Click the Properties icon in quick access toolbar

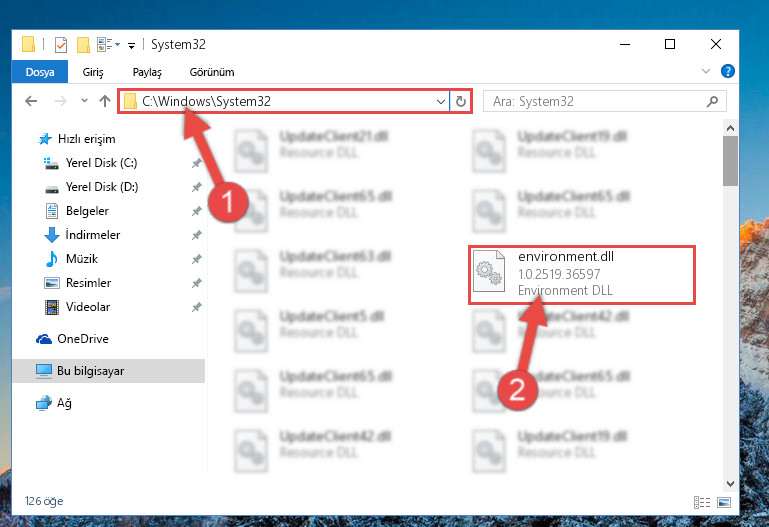click(x=61, y=45)
